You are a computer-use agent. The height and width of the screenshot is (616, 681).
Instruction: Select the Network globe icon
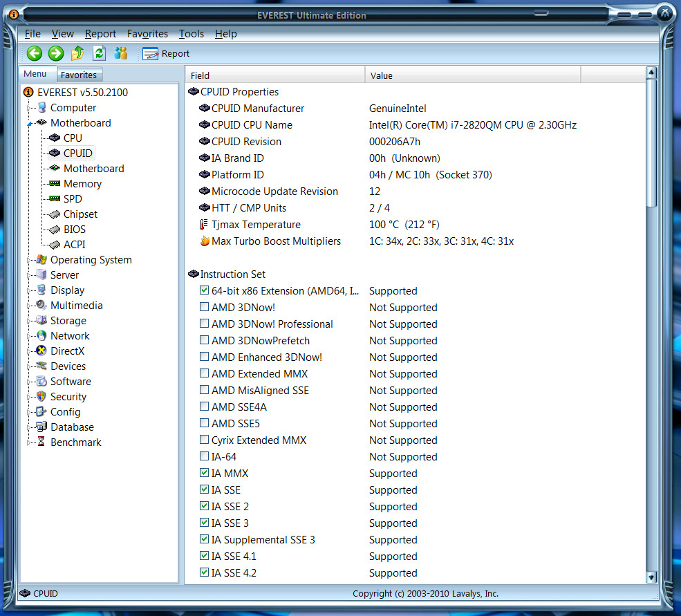coord(41,335)
